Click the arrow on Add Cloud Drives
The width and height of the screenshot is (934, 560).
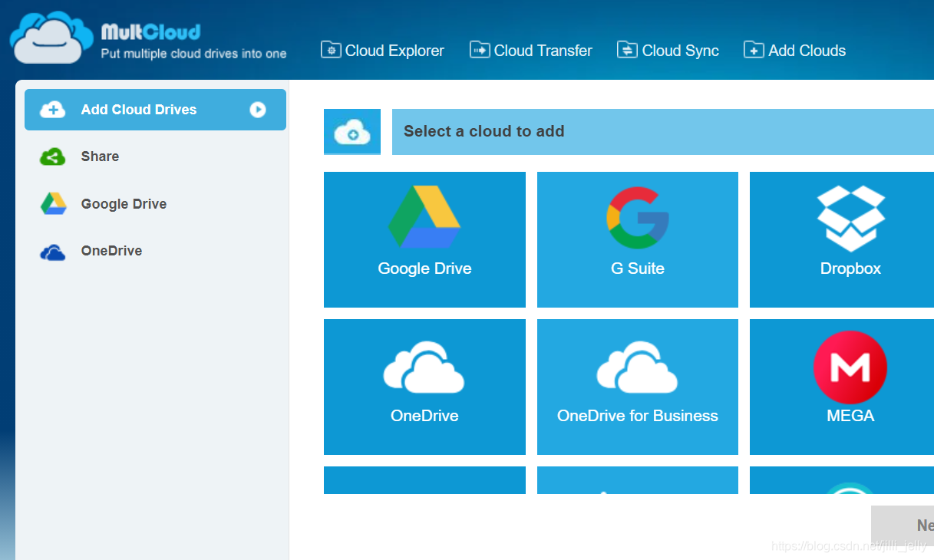tap(258, 110)
